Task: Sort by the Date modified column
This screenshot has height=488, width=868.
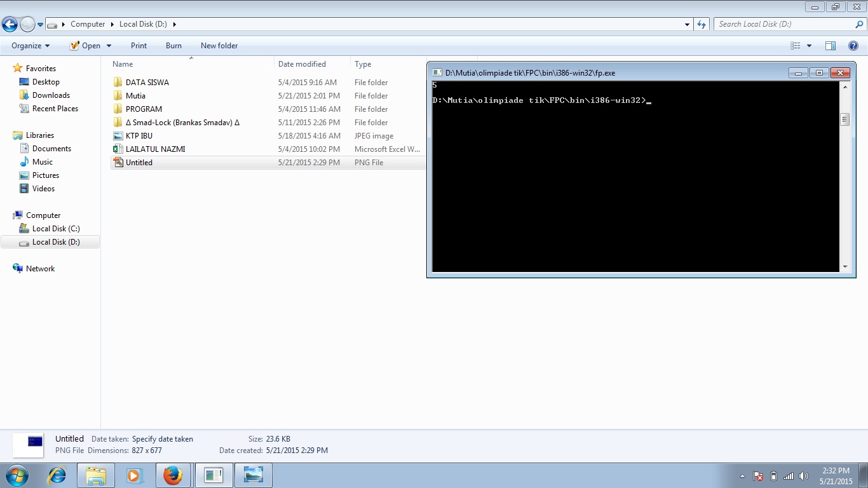Action: click(x=302, y=64)
